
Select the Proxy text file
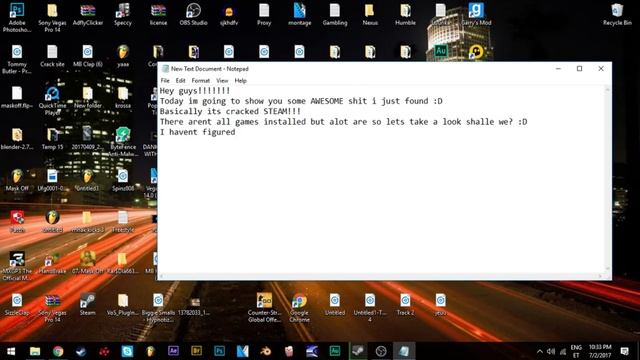tap(264, 14)
